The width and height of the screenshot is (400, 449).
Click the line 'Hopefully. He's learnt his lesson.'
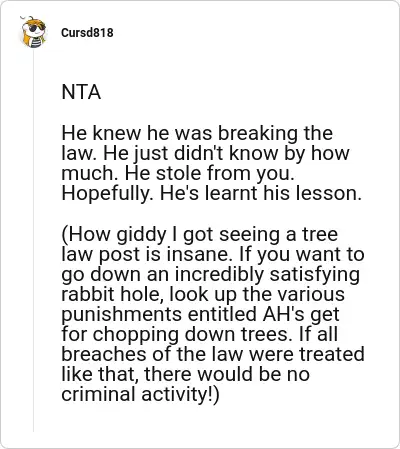click(211, 193)
